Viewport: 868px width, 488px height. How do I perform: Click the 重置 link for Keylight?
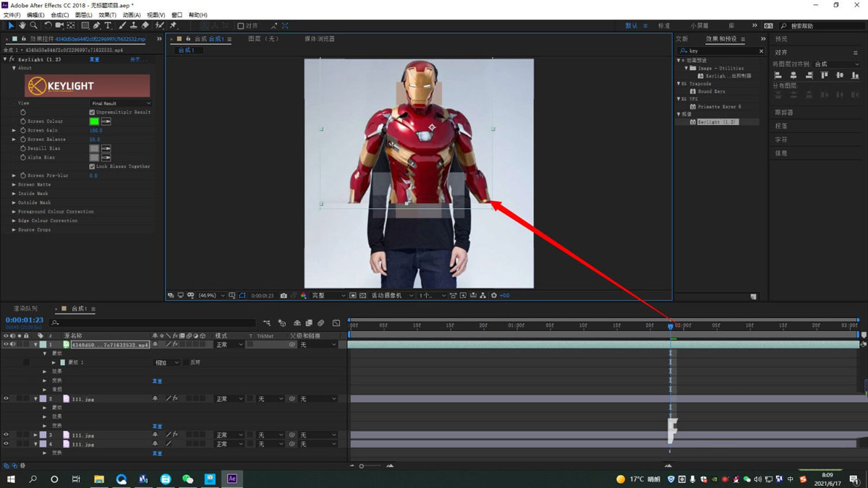pos(94,59)
